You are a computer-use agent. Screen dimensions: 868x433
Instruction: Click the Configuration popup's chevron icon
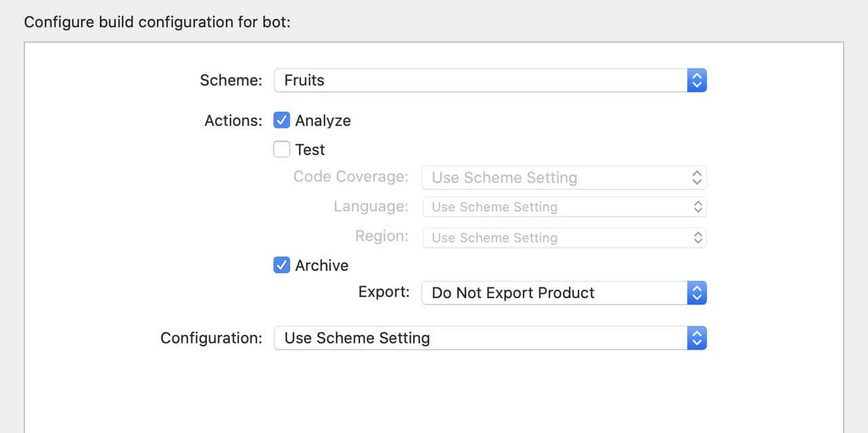(697, 337)
